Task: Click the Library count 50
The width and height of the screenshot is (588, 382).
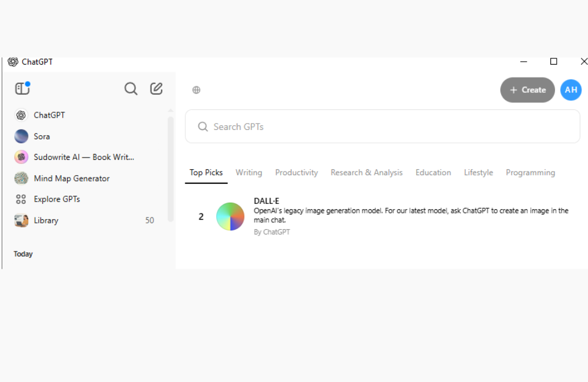Action: coord(149,220)
